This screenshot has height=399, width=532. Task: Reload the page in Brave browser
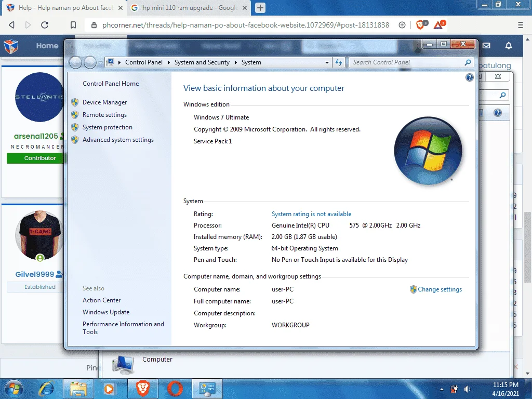(45, 25)
